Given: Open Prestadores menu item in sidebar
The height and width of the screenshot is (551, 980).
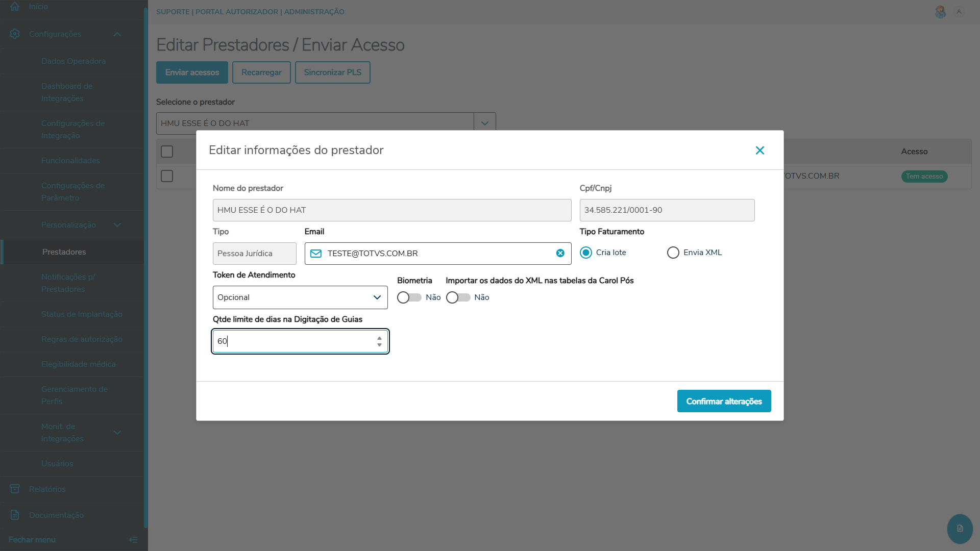Looking at the screenshot, I should [64, 252].
